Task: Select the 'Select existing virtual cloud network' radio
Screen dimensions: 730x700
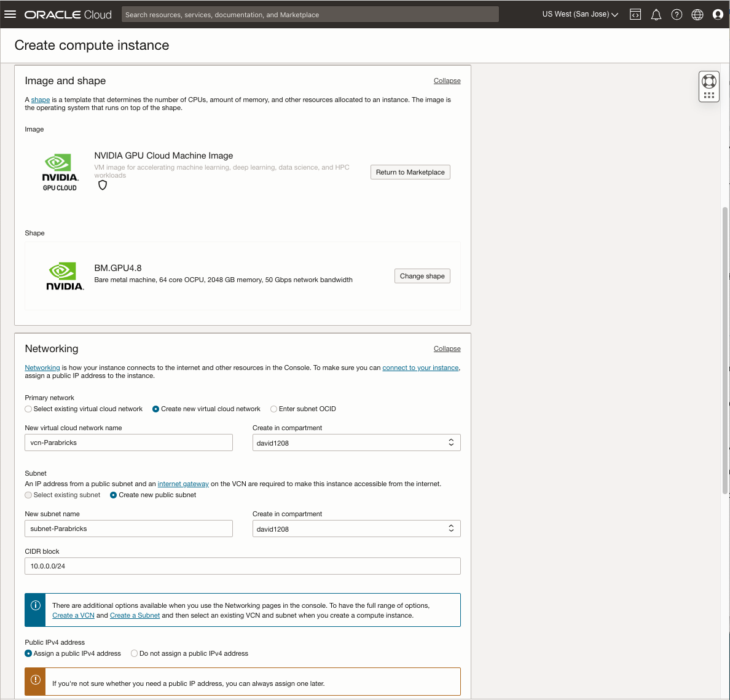Action: (x=28, y=409)
